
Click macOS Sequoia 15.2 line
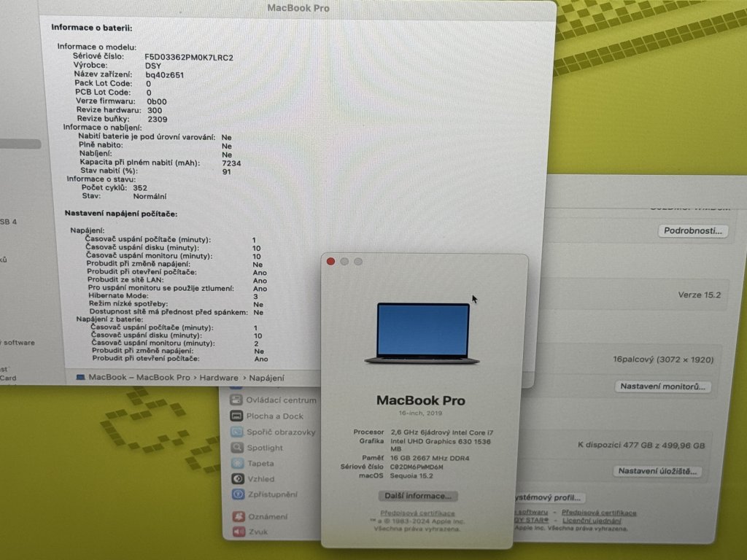pos(396,475)
